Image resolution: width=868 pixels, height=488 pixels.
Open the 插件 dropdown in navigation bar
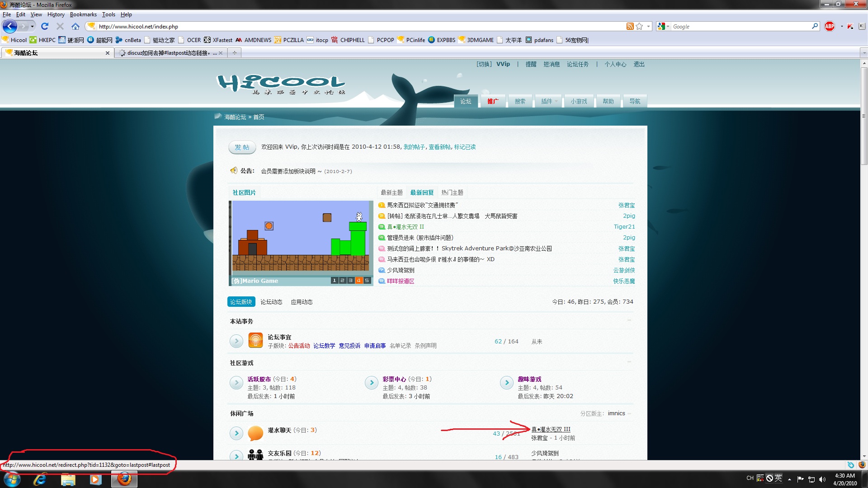tap(549, 101)
